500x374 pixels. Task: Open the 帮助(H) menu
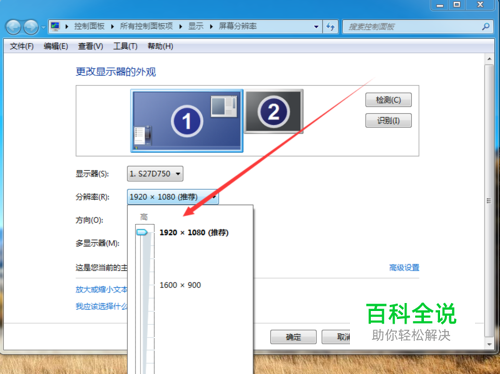tap(160, 46)
